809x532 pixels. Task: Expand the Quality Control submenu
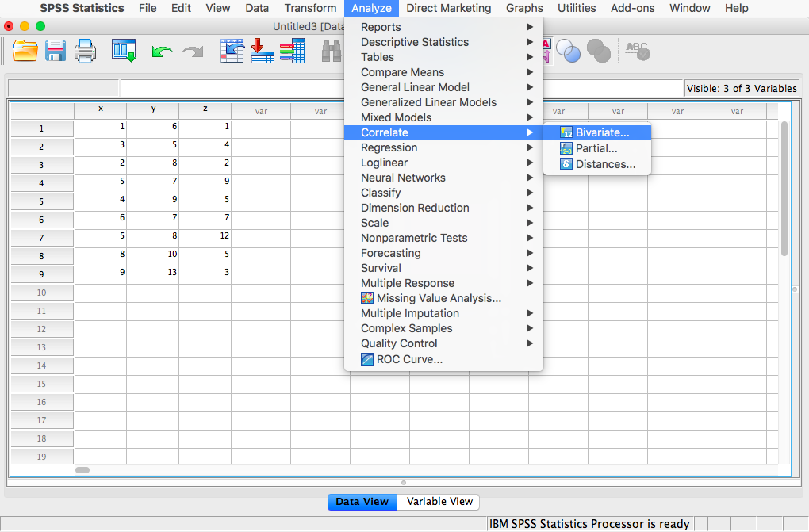443,343
